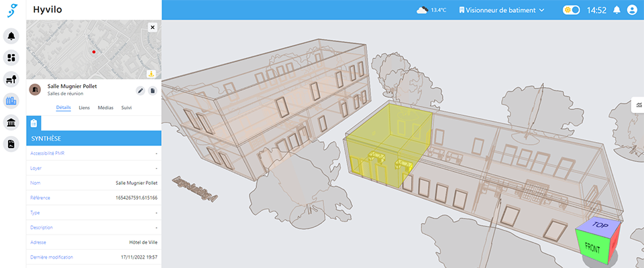Screen dimensions: 644x268
Task: Expand the chart panel on the right edge
Action: pyautogui.click(x=638, y=105)
